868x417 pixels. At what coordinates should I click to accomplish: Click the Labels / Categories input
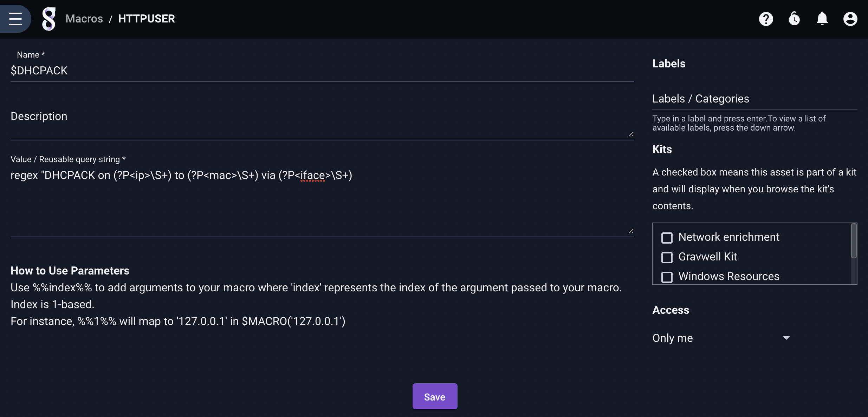[x=755, y=99]
